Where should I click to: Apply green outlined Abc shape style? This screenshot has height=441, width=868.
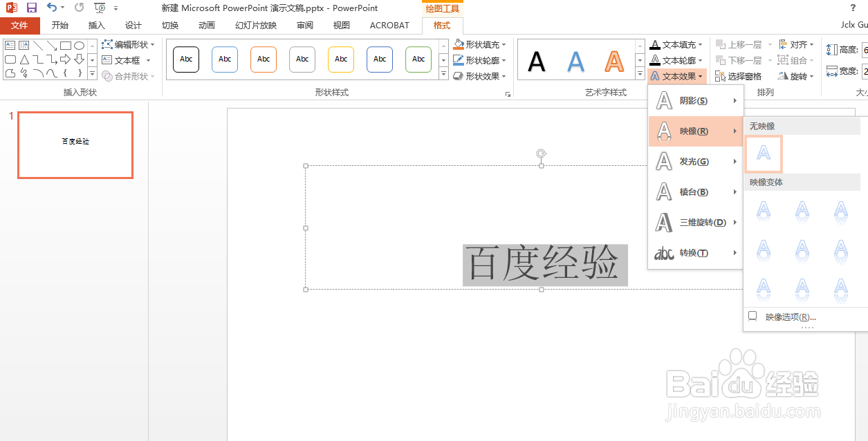pyautogui.click(x=418, y=59)
